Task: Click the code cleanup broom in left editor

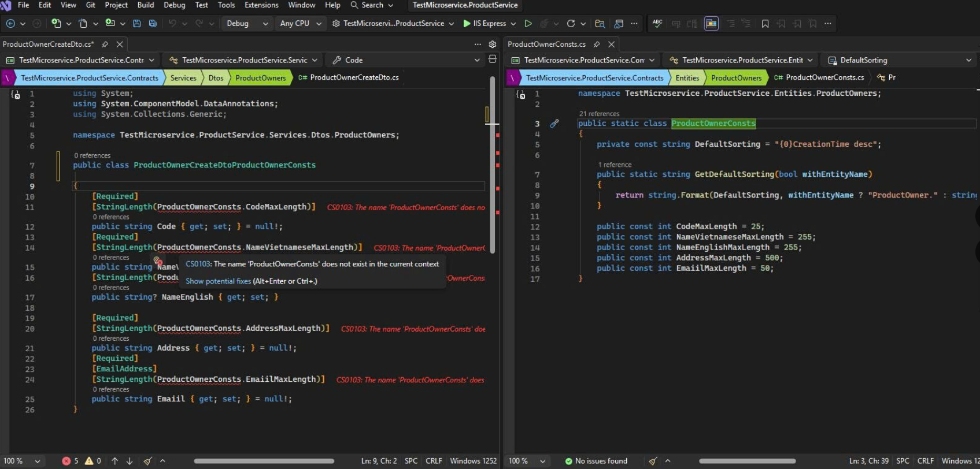Action: click(148, 461)
